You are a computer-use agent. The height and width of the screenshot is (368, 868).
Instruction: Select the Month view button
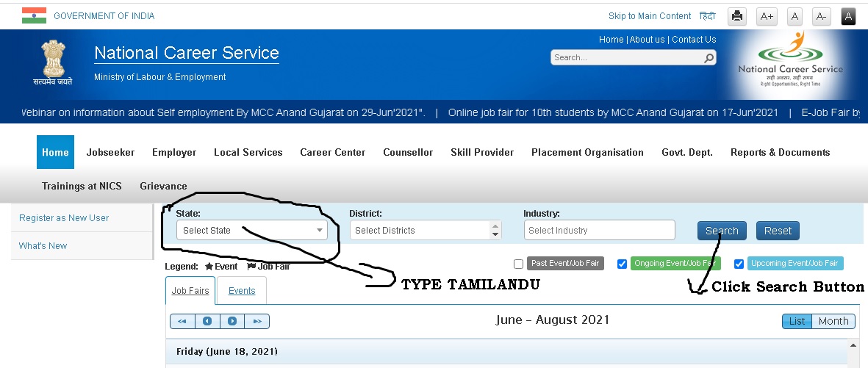pyautogui.click(x=833, y=321)
